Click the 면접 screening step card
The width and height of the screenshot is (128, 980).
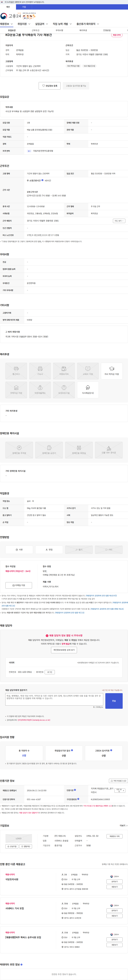[x=49, y=550]
